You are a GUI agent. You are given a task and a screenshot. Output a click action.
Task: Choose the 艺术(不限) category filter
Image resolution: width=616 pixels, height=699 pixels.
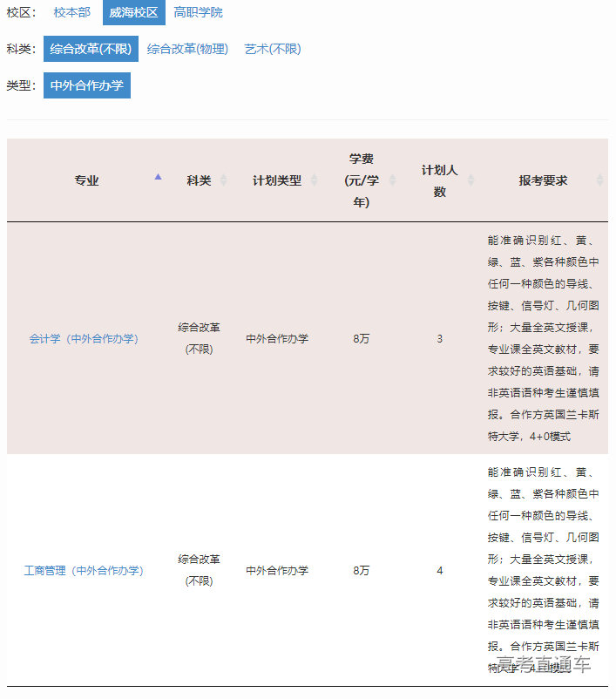(x=273, y=49)
